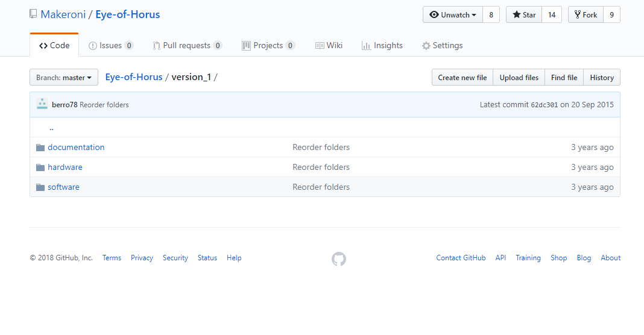
Task: Open the software folder
Action: (x=64, y=187)
